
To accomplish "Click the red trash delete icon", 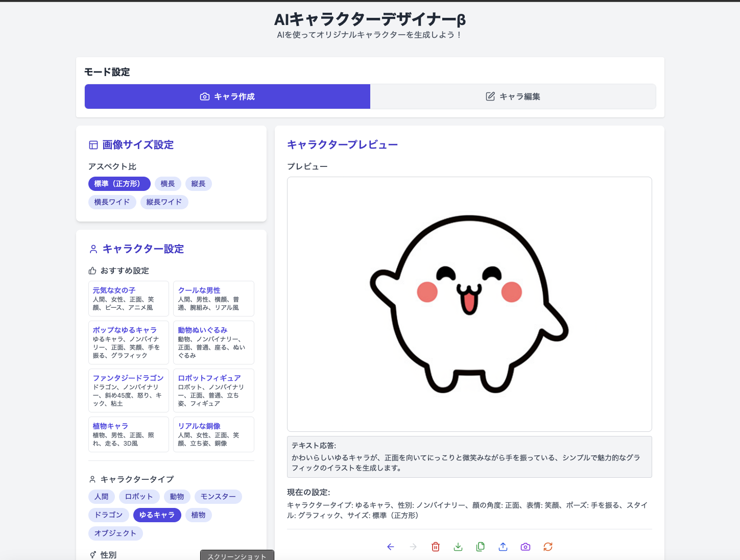I will 436,547.
